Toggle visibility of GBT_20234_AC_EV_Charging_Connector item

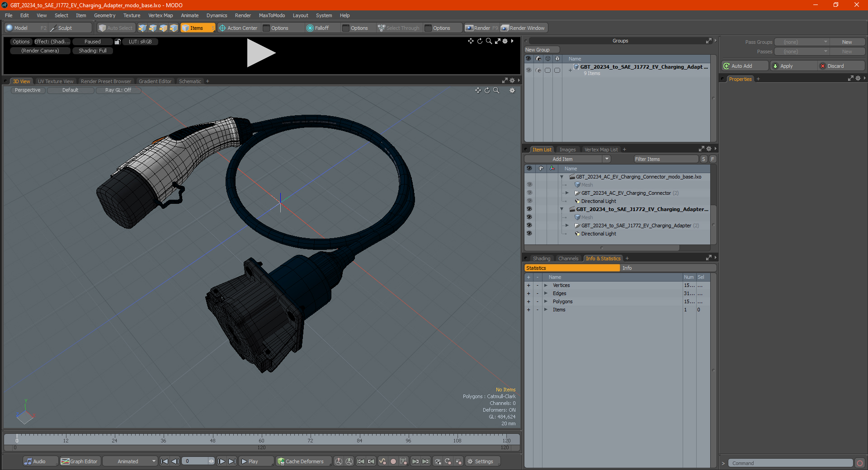pos(529,193)
